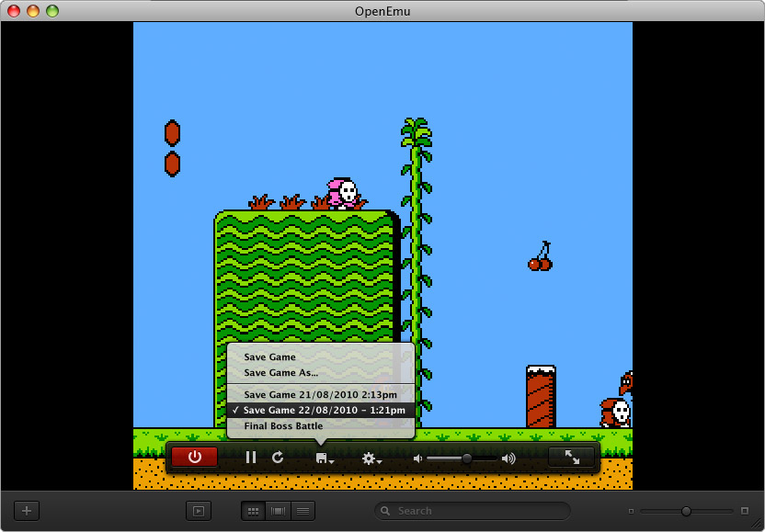Adjust the game volume slider knob
The image size is (765, 532).
[x=467, y=458]
